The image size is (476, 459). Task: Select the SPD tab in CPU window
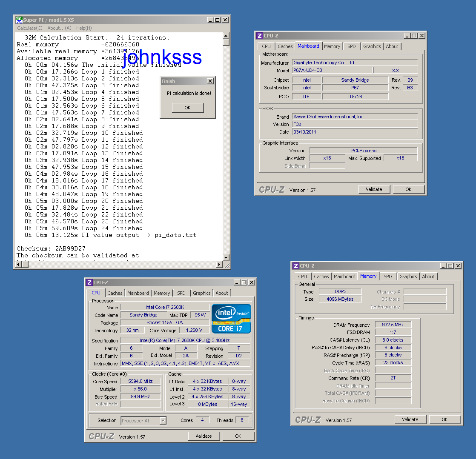point(181,293)
